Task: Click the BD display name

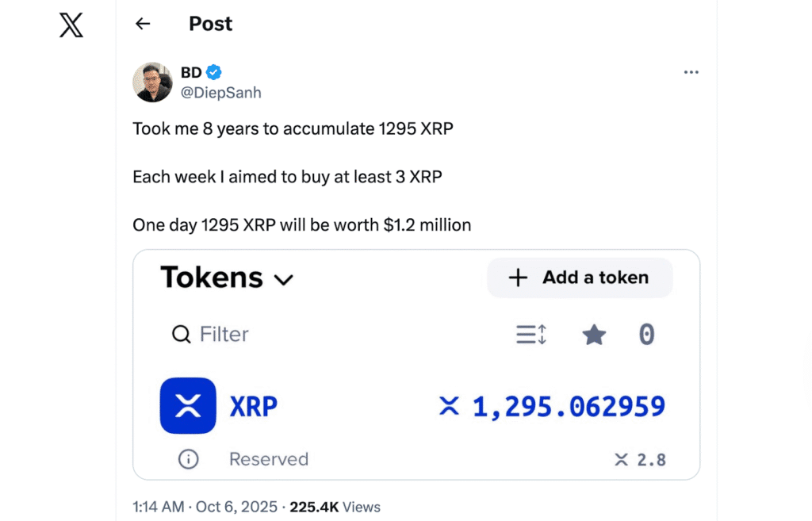Action: point(191,73)
